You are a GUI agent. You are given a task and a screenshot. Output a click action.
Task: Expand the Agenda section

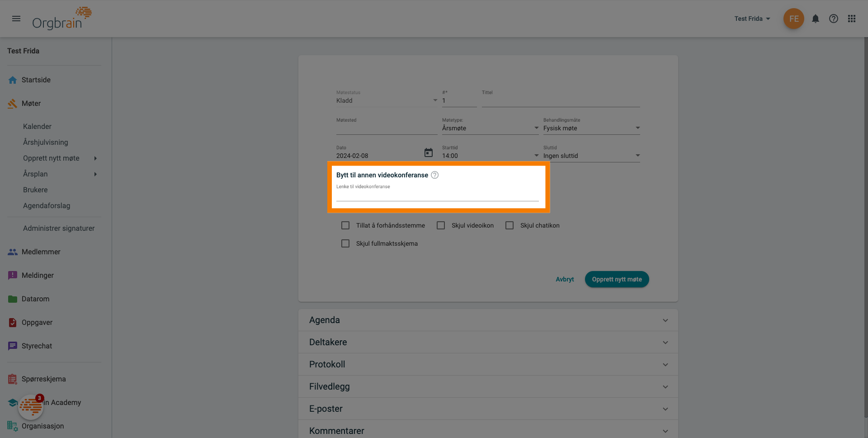(488, 320)
